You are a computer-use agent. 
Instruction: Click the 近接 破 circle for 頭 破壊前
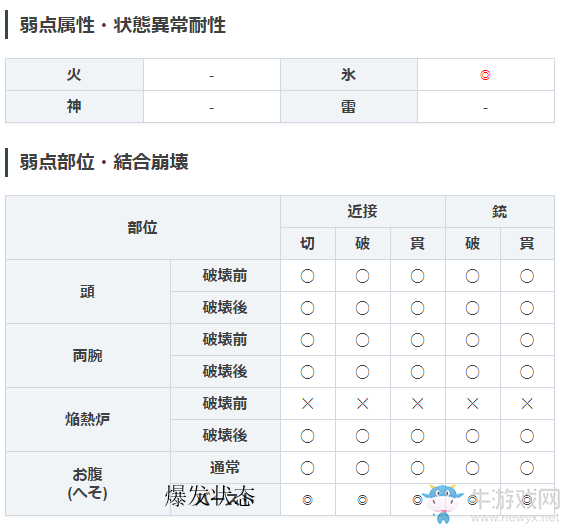(x=362, y=276)
